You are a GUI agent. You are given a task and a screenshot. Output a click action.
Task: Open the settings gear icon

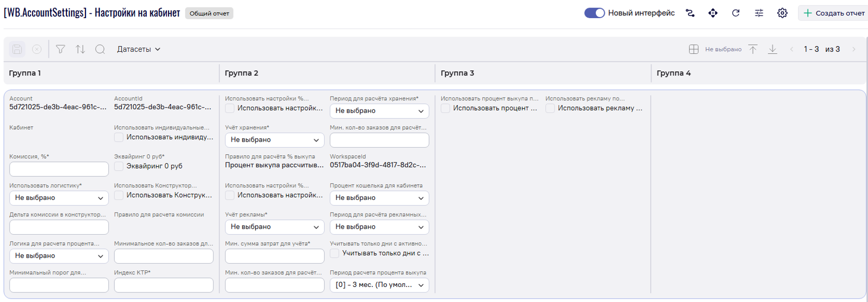click(x=782, y=13)
